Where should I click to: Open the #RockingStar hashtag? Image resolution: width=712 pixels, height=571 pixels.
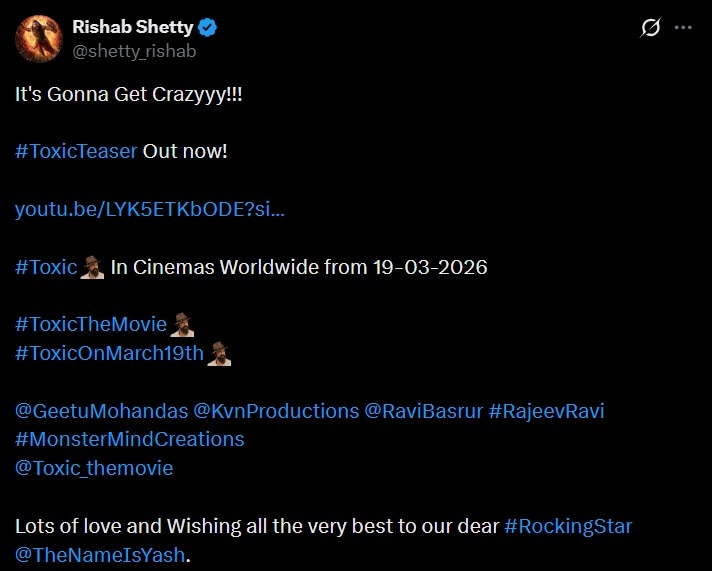pyautogui.click(x=568, y=526)
